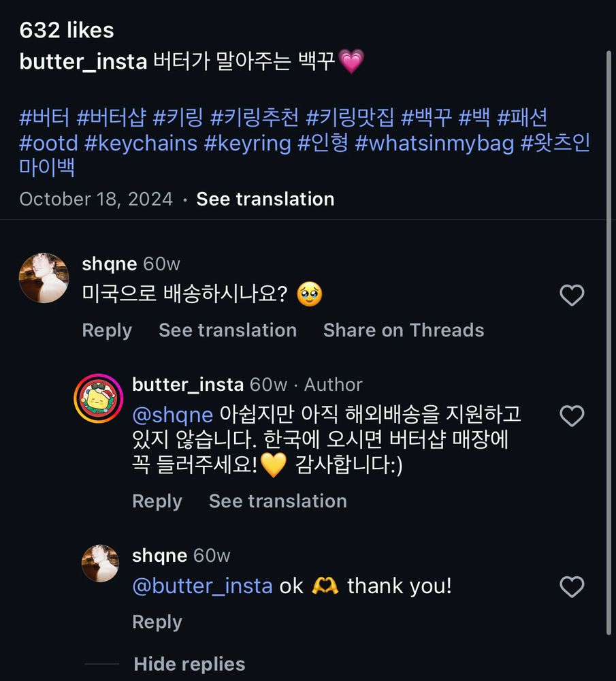View the 632 likes list

pos(67,30)
